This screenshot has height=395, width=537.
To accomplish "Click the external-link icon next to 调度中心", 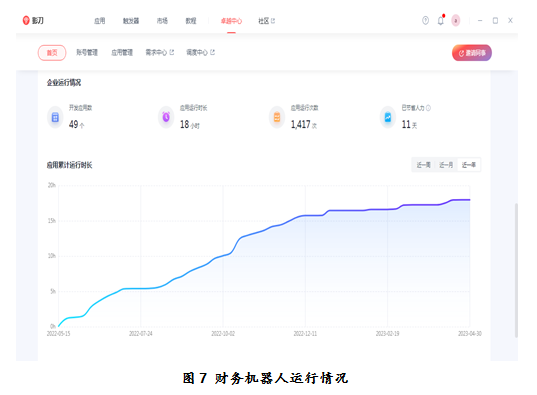I will click(212, 52).
